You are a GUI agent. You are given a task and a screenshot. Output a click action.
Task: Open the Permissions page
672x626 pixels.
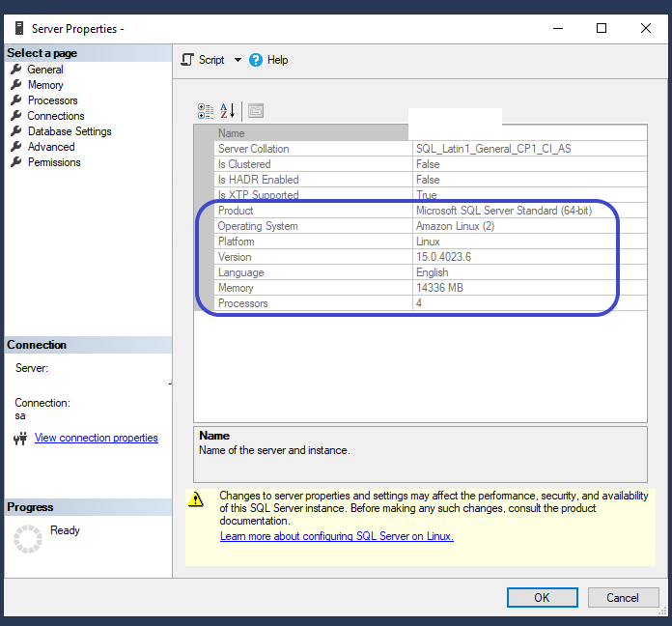(54, 162)
